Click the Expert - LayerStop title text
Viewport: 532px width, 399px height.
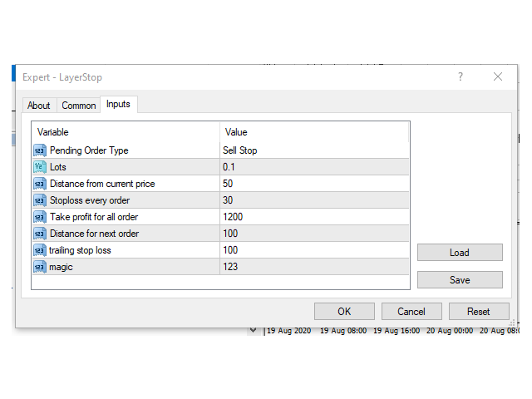tap(62, 77)
